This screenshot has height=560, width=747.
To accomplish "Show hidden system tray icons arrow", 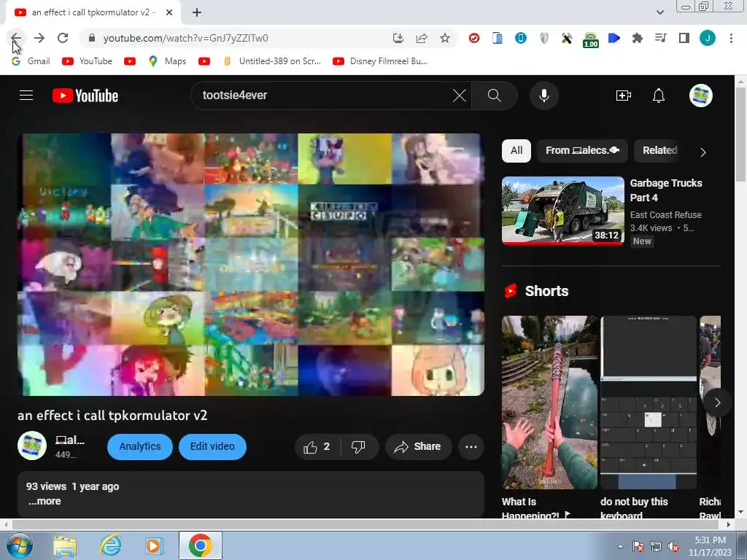I will pos(620,546).
